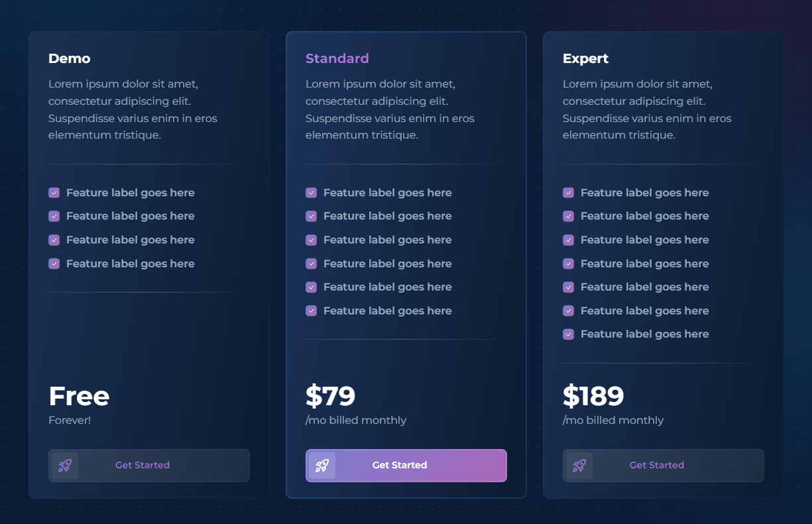Click the rocket icon on Expert's Get Started button
Viewport: 812px width, 524px height.
point(579,466)
